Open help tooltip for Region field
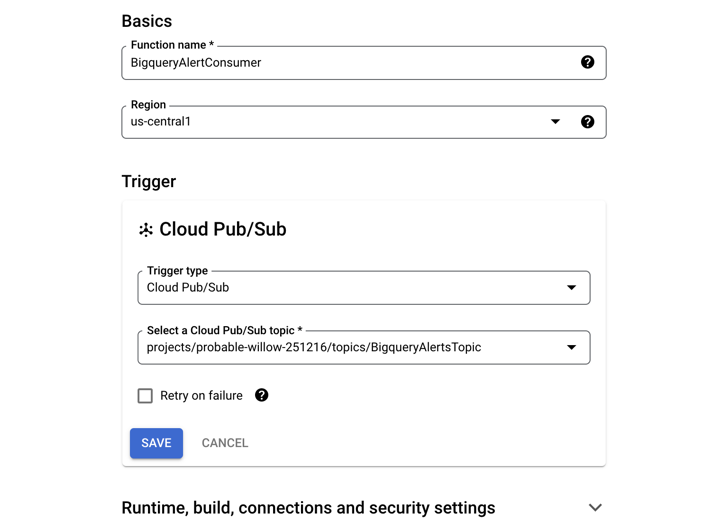The width and height of the screenshot is (723, 522). click(587, 122)
